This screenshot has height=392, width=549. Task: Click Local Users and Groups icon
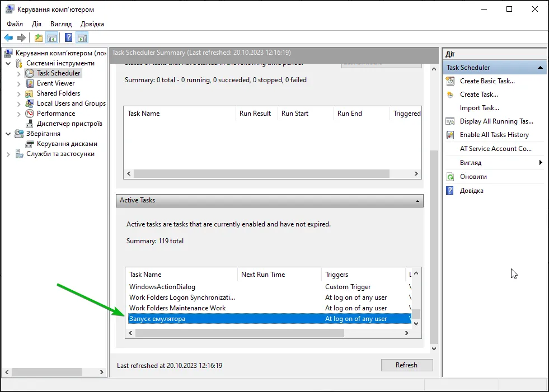[x=30, y=103]
